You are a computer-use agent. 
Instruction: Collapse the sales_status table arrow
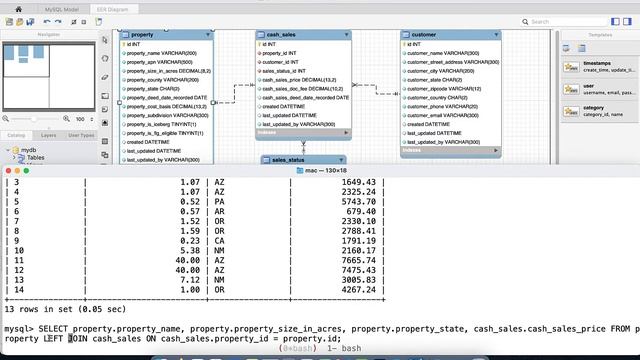(341, 160)
